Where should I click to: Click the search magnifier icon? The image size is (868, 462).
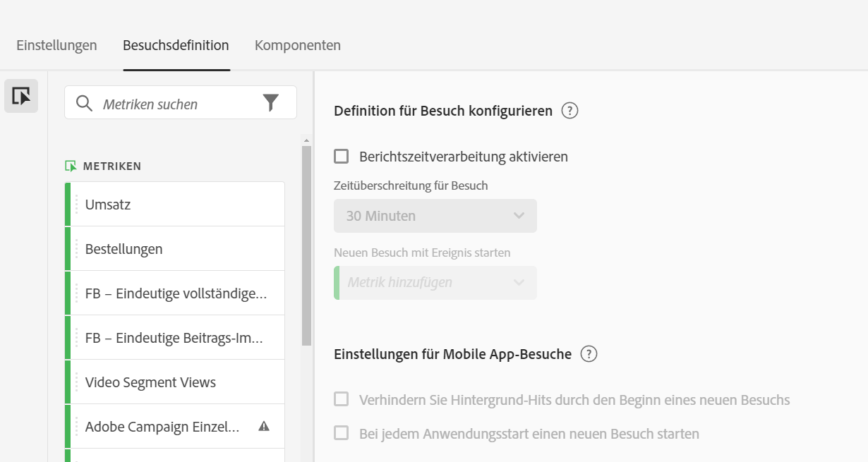[84, 104]
